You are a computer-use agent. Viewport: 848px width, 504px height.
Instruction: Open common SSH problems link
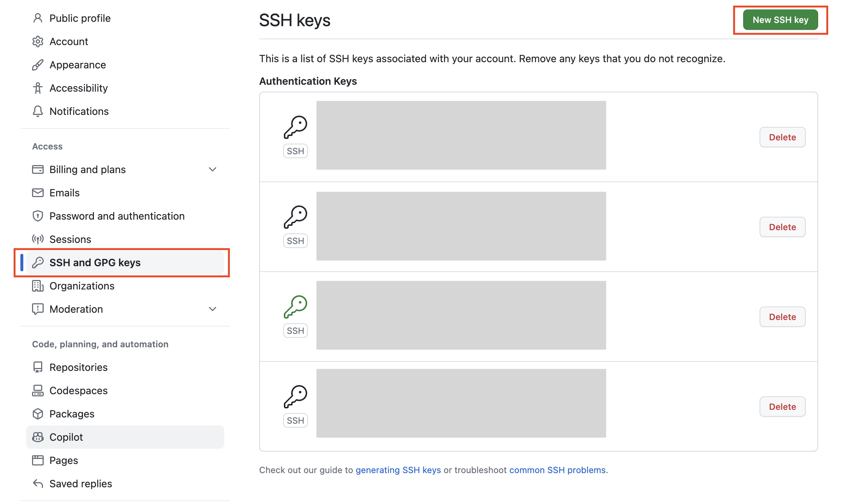[x=557, y=470]
